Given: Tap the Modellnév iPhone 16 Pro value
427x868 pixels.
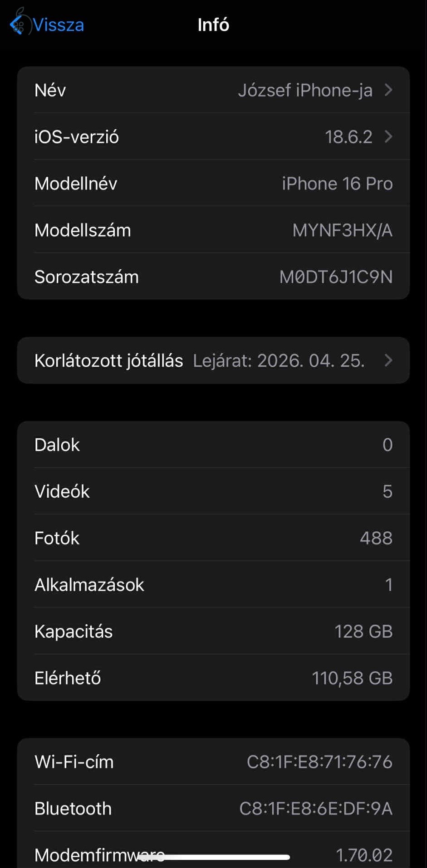Looking at the screenshot, I should pos(337,184).
